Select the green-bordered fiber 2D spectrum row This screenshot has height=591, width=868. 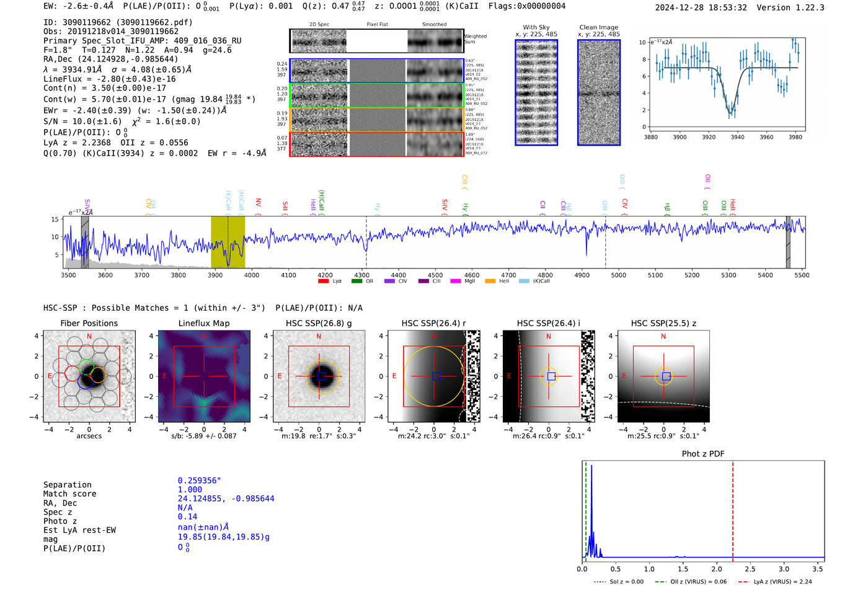click(x=377, y=96)
